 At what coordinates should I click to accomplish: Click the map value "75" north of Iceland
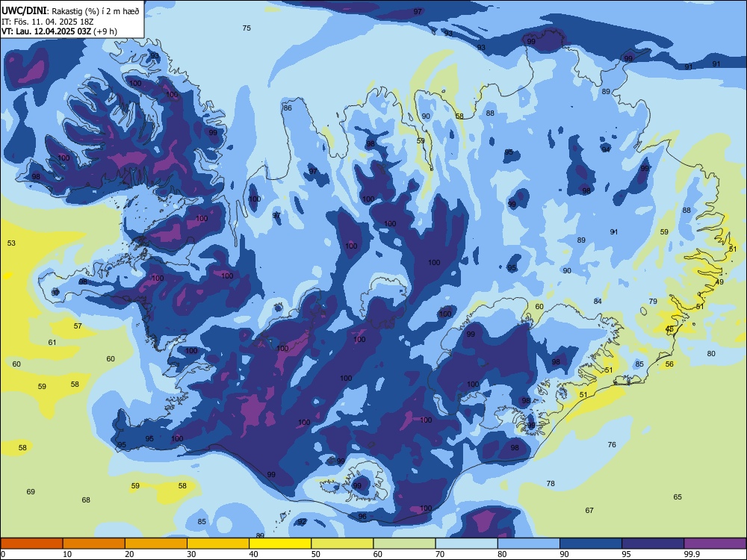[x=247, y=28]
